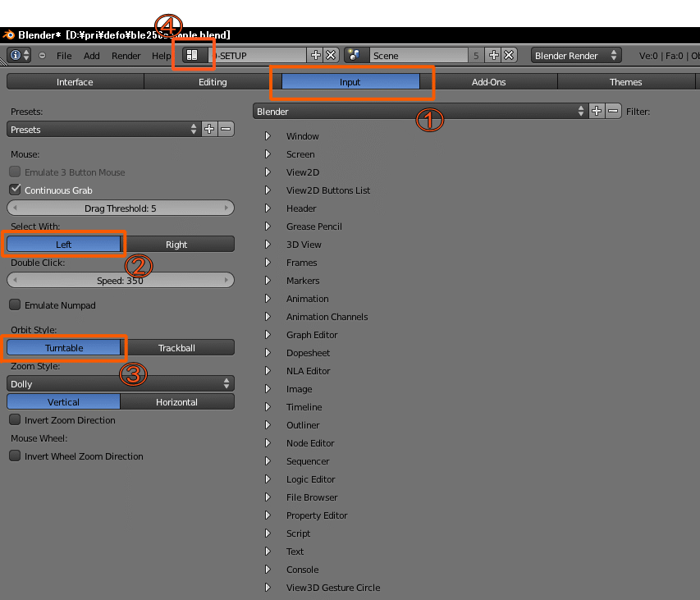Choose Turntable orbit style

click(63, 348)
